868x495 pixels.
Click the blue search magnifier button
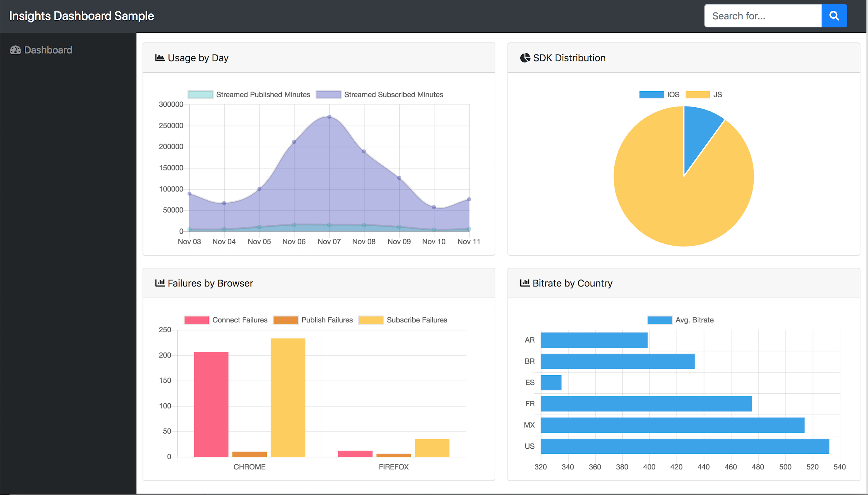point(834,16)
